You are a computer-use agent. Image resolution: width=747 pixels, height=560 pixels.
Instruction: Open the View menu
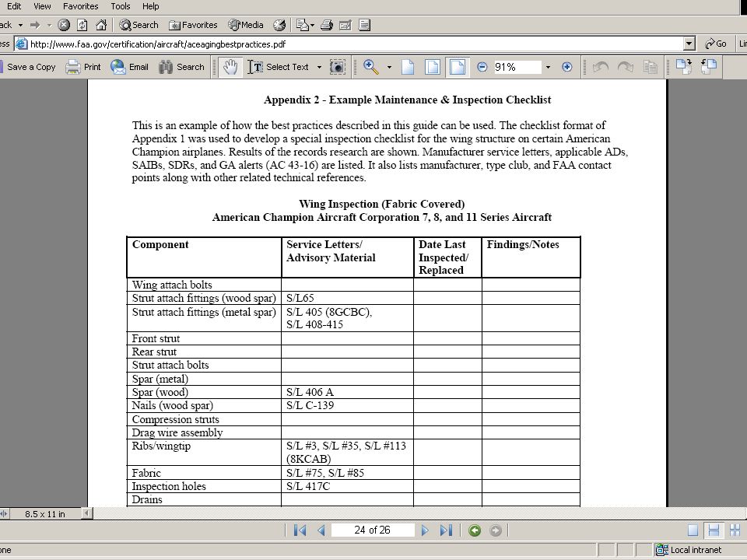coord(42,6)
